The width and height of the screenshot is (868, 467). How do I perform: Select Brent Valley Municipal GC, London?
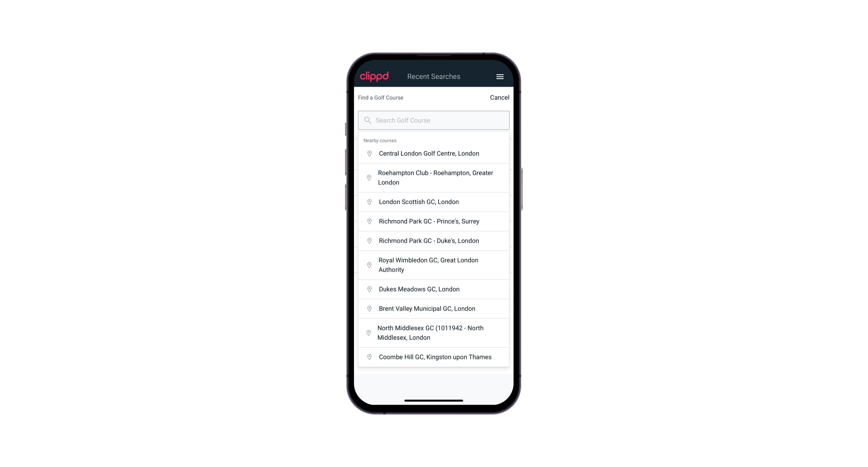tap(434, 308)
